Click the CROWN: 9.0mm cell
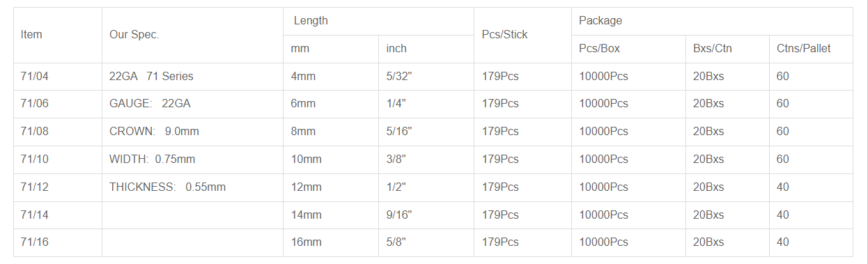The width and height of the screenshot is (868, 264). pos(192,132)
